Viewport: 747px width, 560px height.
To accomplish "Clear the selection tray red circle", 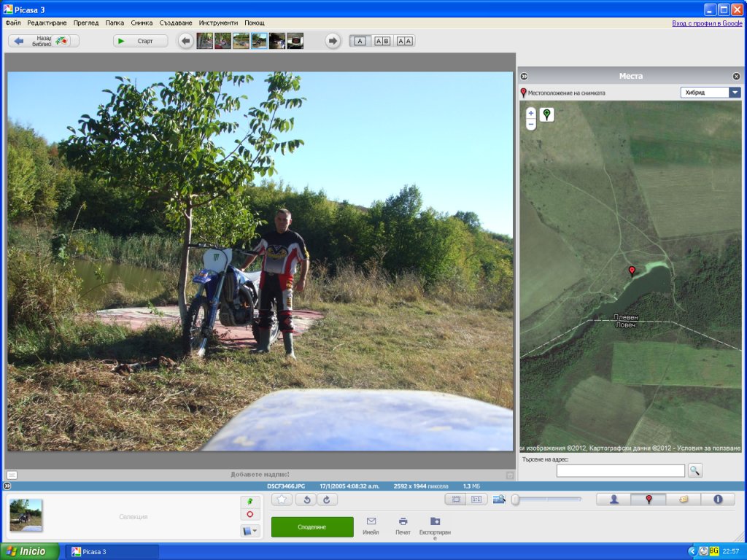I will [x=250, y=514].
